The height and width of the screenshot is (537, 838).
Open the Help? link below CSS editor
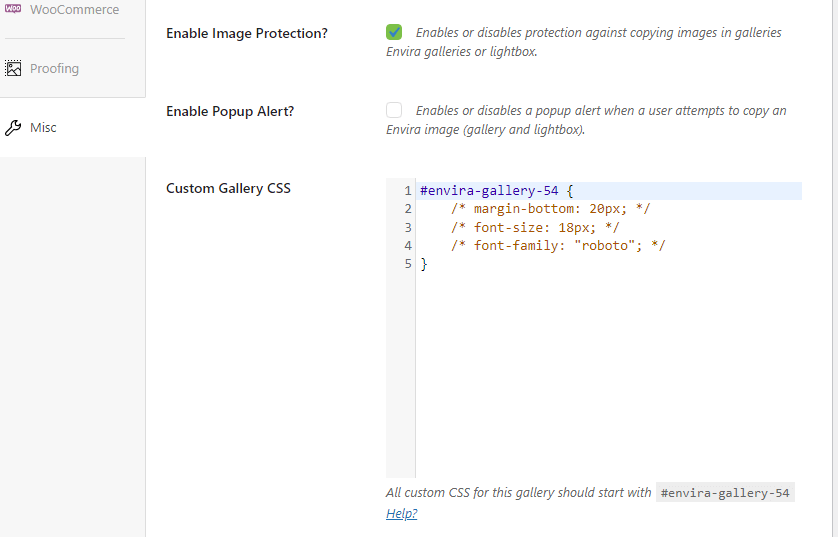pyautogui.click(x=401, y=513)
